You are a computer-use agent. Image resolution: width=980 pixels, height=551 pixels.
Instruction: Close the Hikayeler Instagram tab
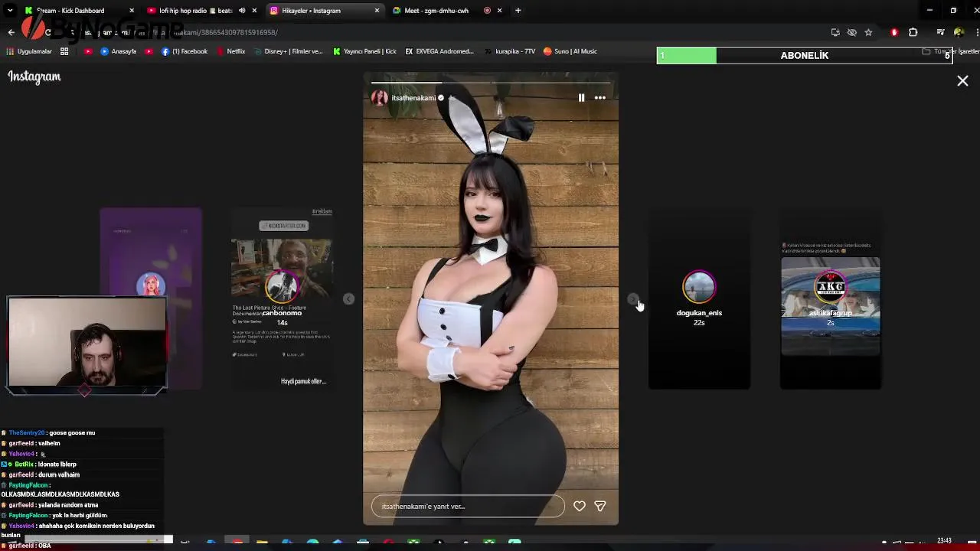pos(377,11)
